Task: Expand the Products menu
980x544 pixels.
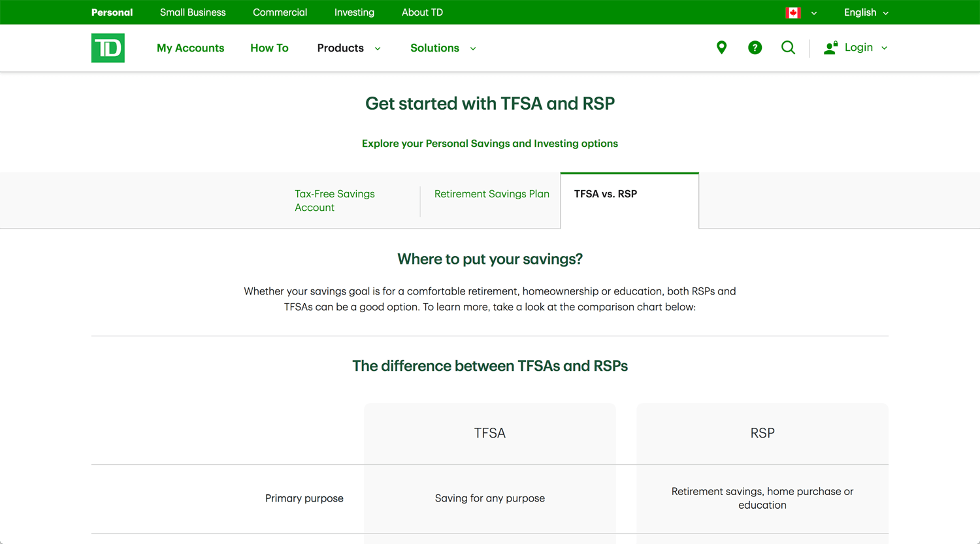Action: (x=348, y=48)
